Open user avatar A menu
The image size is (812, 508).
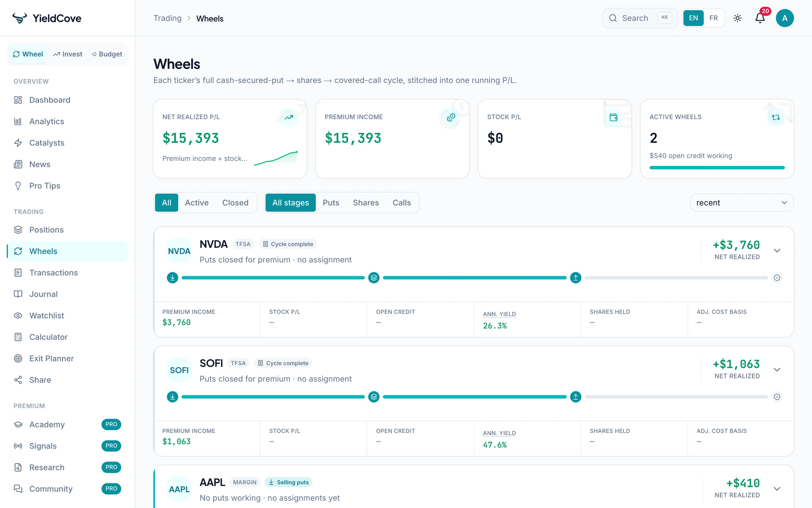pos(785,18)
